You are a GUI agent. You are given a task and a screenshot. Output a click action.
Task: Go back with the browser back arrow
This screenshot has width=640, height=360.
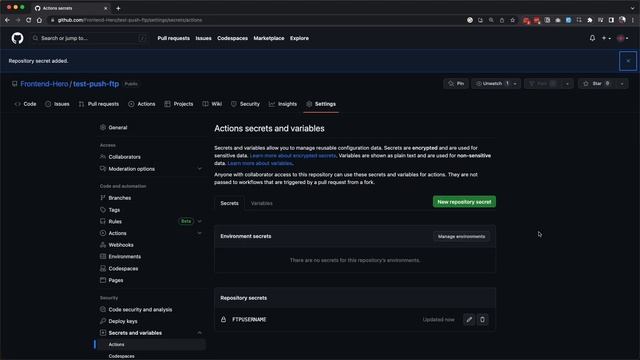pos(7,20)
